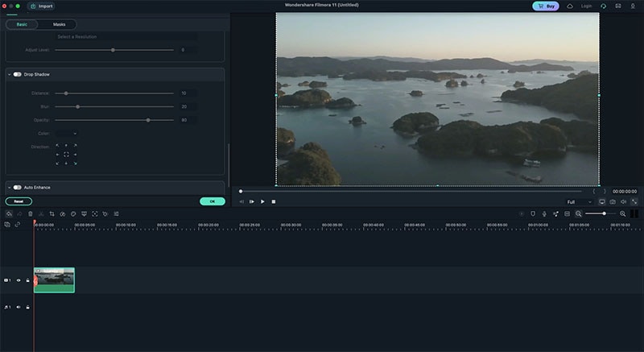Open the speed gauge icon
Image resolution: width=644 pixels, height=352 pixels.
[x=63, y=213]
